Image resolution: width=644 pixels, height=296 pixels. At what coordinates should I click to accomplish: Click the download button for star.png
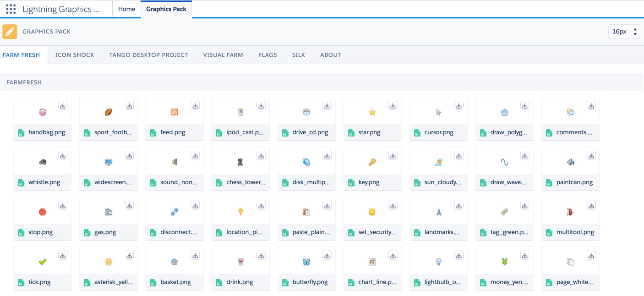(393, 106)
